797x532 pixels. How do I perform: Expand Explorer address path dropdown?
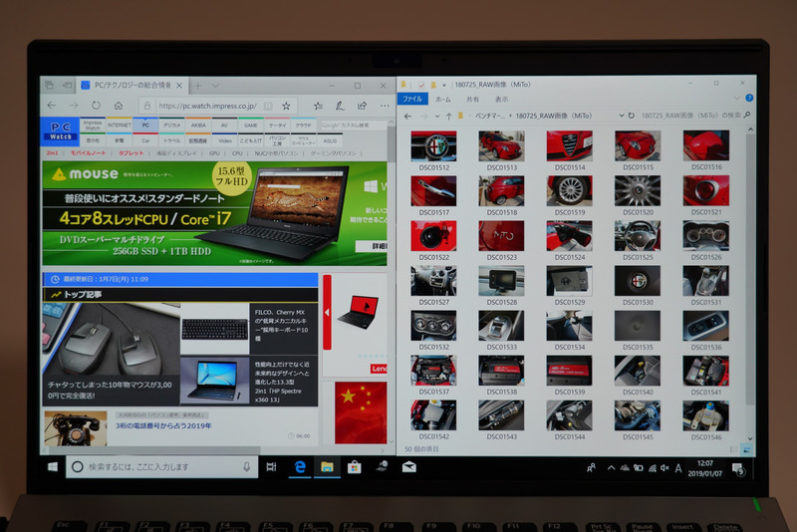pyautogui.click(x=621, y=116)
